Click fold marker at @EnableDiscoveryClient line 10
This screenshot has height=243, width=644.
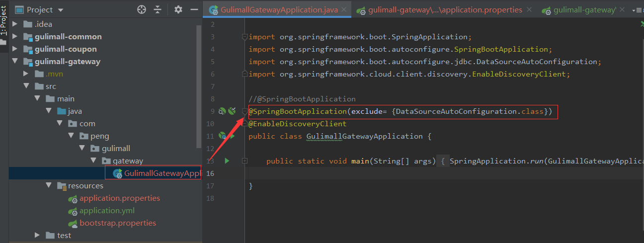[244, 123]
